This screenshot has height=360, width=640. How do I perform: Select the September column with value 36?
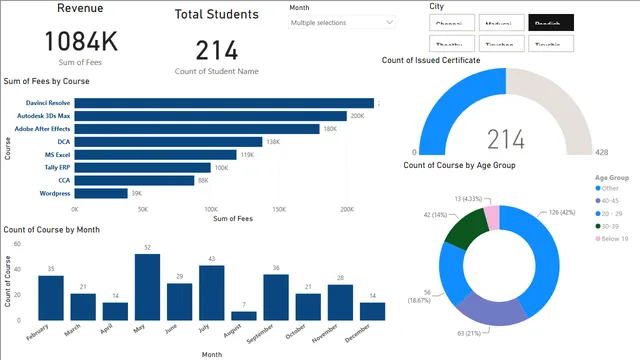coord(276,298)
